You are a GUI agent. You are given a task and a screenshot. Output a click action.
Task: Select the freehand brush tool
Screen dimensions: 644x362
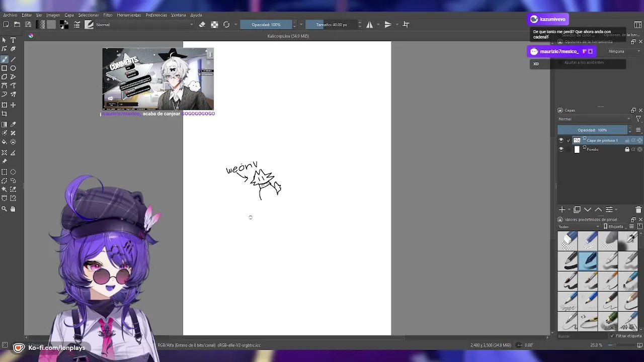click(x=5, y=59)
